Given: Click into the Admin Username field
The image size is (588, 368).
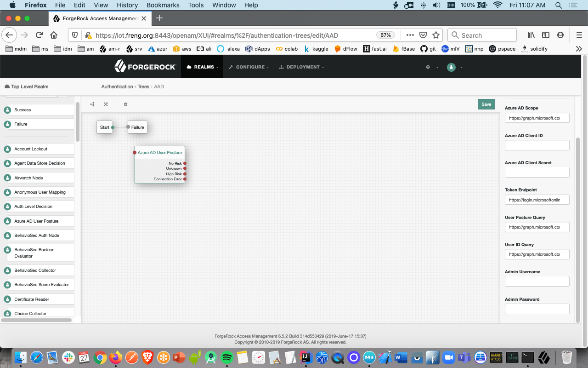Looking at the screenshot, I should pos(537,282).
